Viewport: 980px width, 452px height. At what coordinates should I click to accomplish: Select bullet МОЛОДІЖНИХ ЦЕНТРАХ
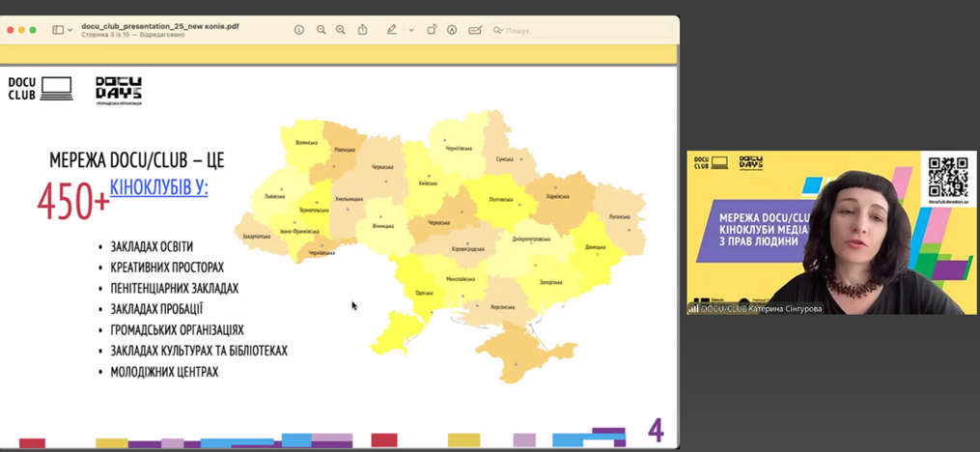(164, 371)
